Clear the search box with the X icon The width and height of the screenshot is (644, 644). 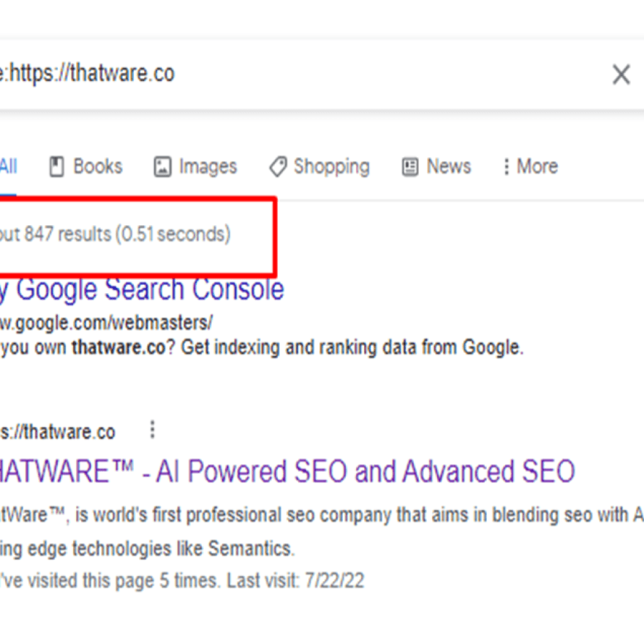[621, 74]
